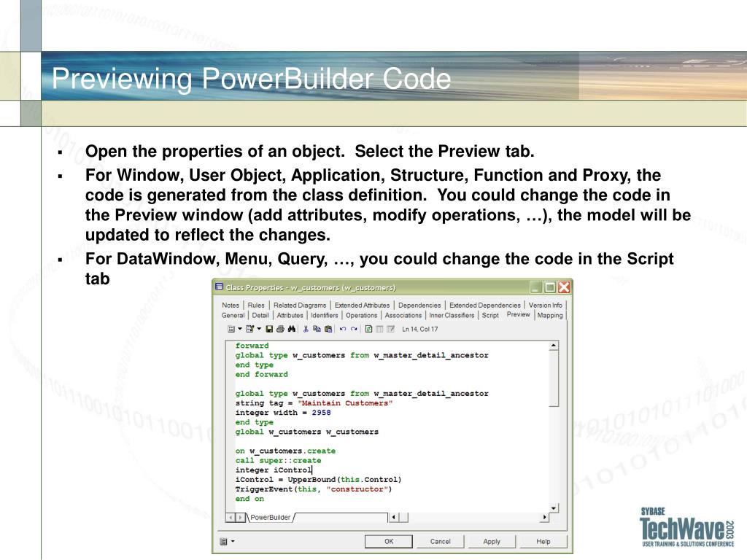Click code line 'global w_customers w_customers'
The image size is (747, 560).
pyautogui.click(x=307, y=432)
